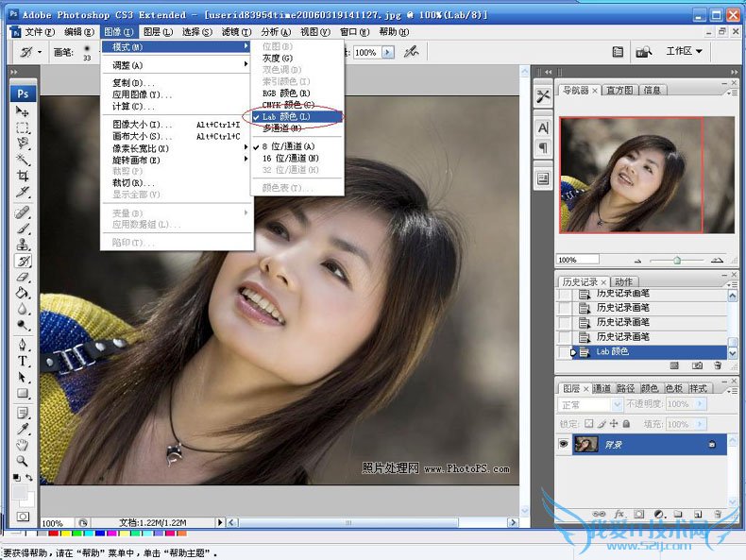Select the Move tool

click(x=23, y=111)
